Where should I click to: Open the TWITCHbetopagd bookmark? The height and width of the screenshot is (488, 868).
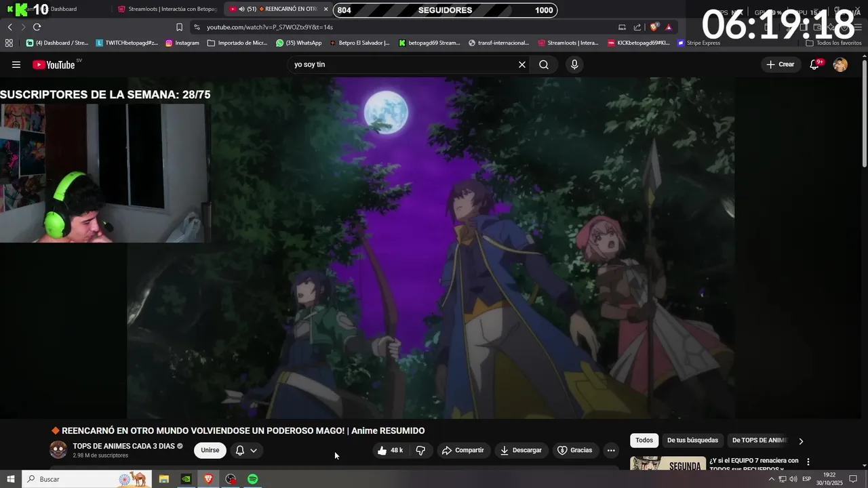coord(127,43)
